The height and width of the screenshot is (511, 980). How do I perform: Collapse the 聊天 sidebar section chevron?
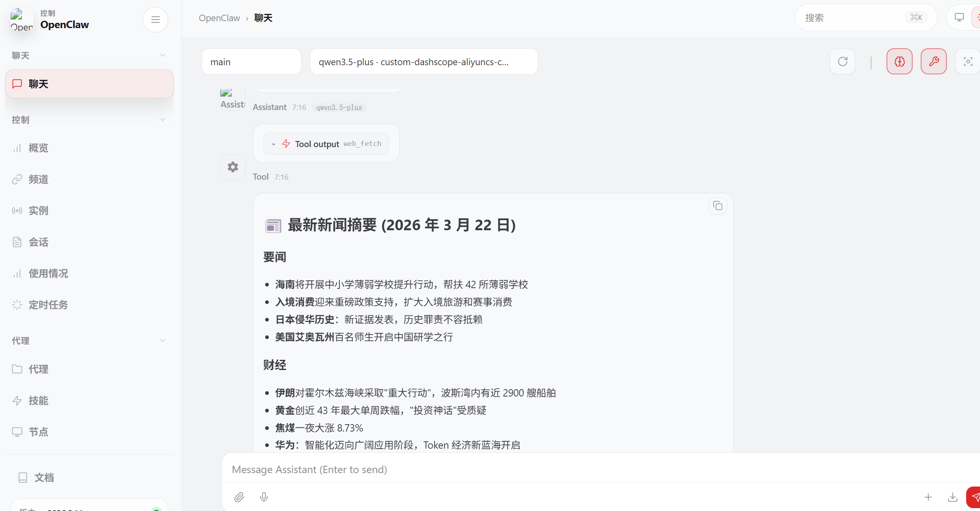click(x=163, y=55)
